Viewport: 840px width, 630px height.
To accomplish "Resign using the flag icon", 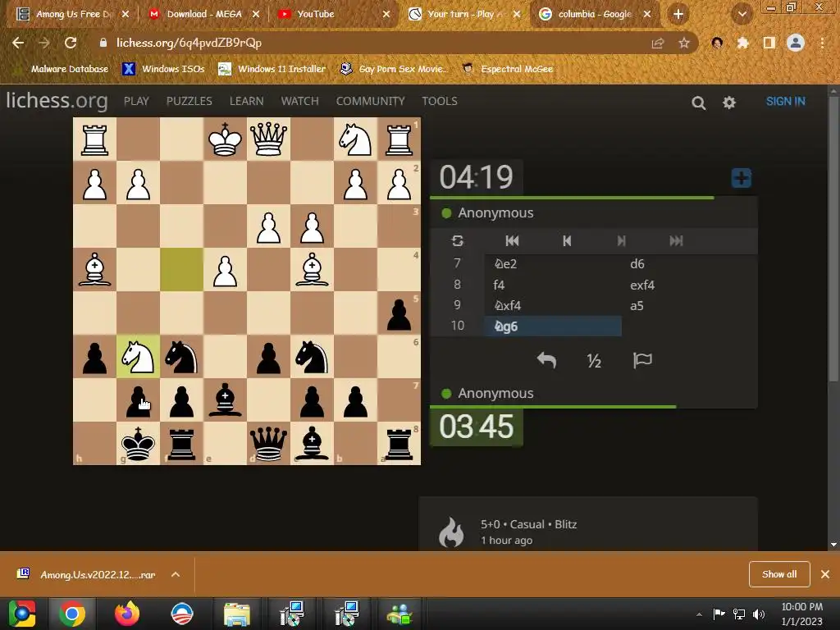I will click(x=642, y=360).
